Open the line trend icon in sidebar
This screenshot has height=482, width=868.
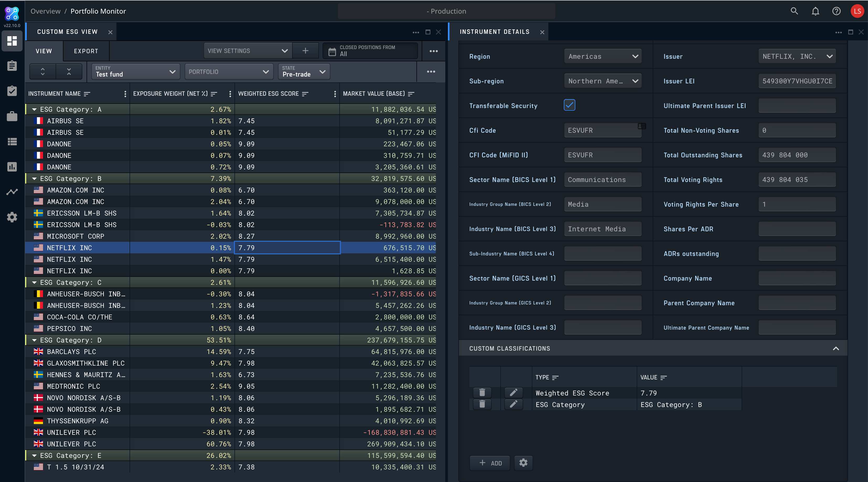pyautogui.click(x=12, y=192)
